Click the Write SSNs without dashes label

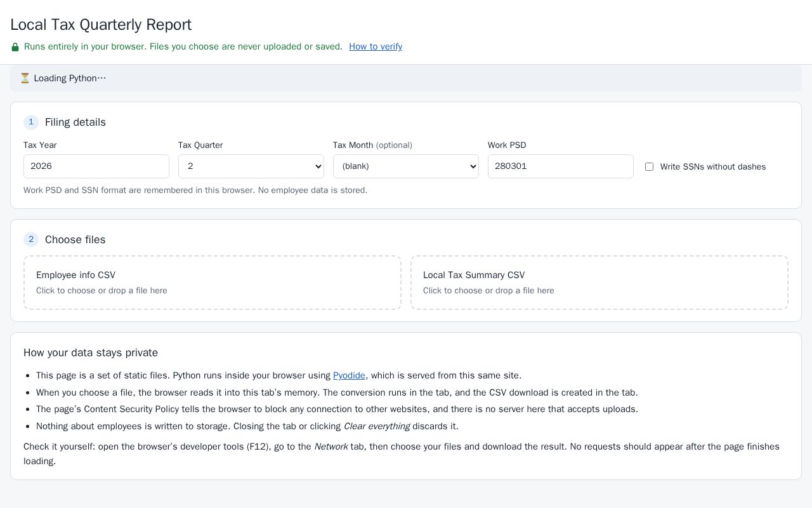click(x=713, y=166)
